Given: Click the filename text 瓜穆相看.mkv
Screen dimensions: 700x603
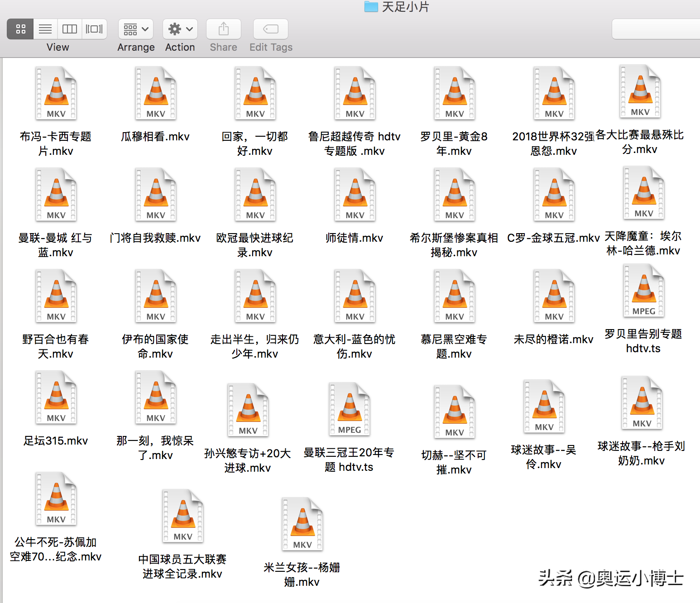Looking at the screenshot, I should tap(155, 136).
